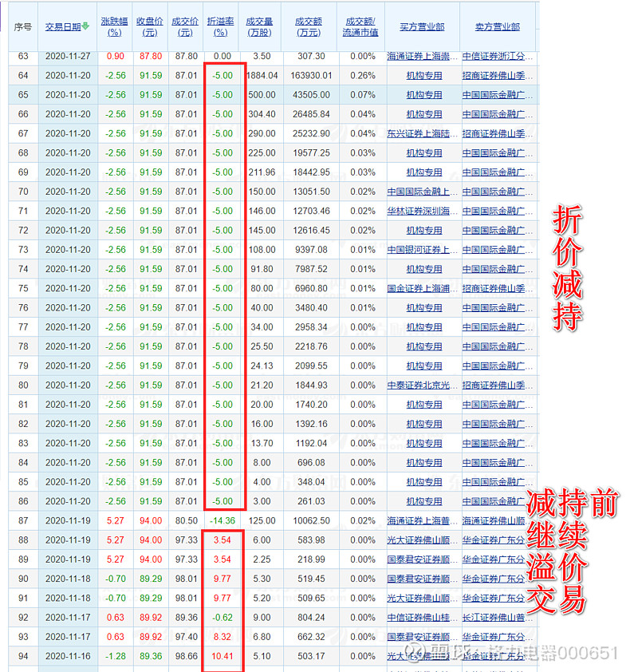Open the 招商证券佛山季 seller link in row 64
The width and height of the screenshot is (638, 672).
pyautogui.click(x=498, y=75)
